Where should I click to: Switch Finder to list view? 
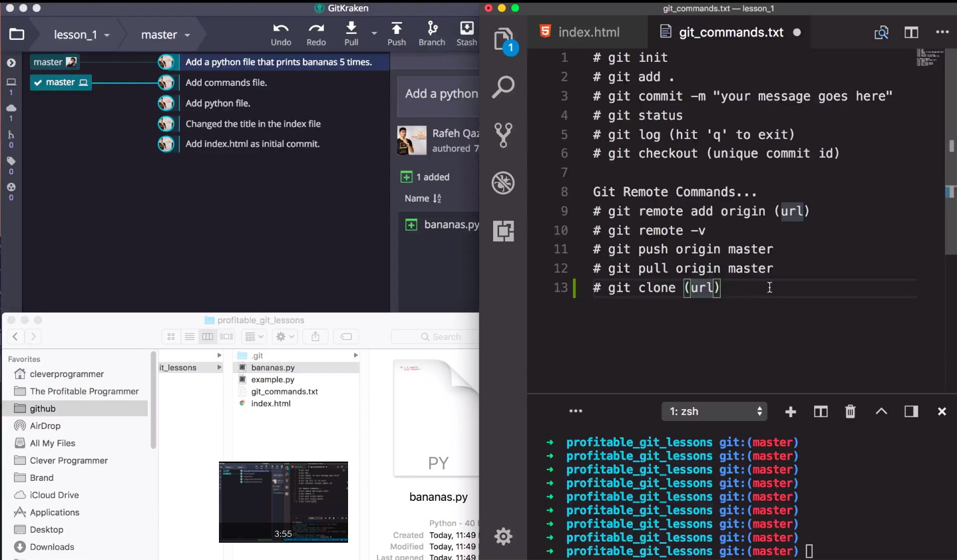point(190,337)
